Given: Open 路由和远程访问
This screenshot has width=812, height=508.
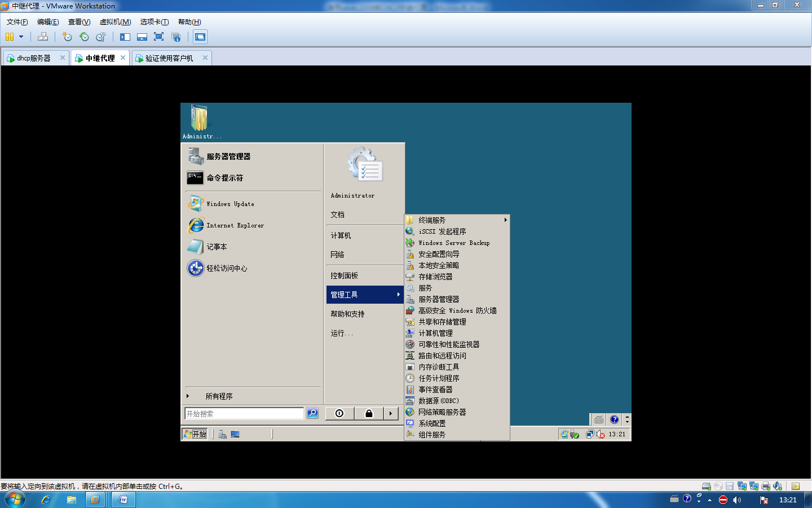Looking at the screenshot, I should pos(457,356).
